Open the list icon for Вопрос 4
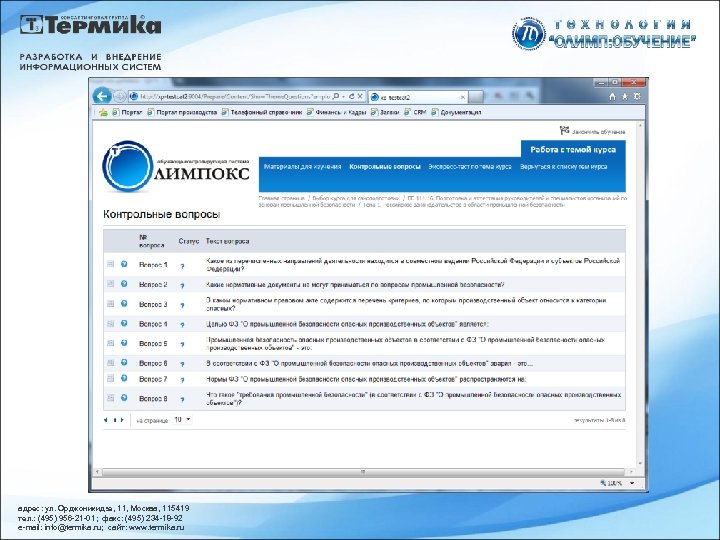The height and width of the screenshot is (540, 720). (110, 323)
